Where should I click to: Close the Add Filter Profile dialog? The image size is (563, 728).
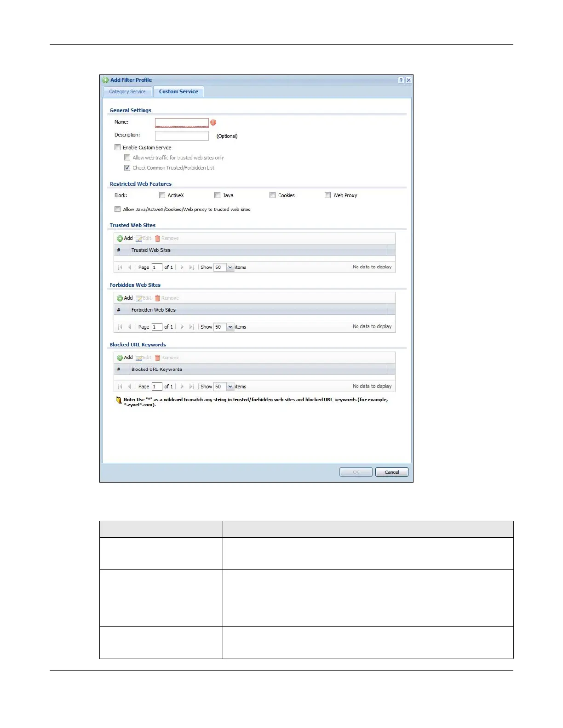(408, 80)
